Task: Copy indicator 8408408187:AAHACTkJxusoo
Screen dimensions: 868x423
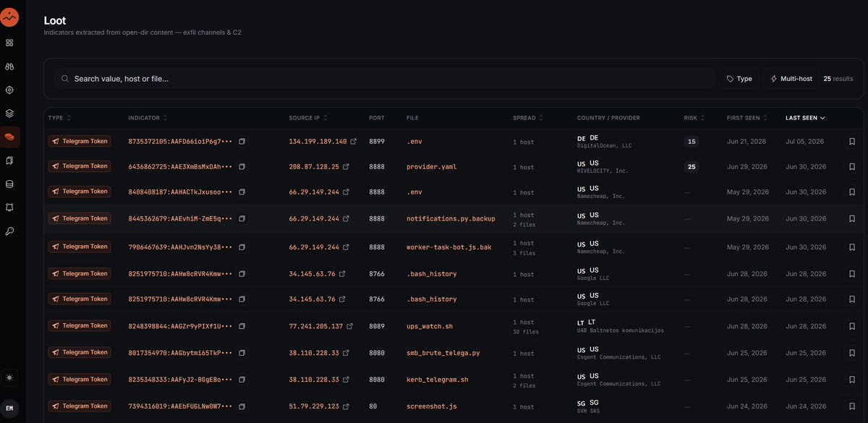Action: click(242, 192)
